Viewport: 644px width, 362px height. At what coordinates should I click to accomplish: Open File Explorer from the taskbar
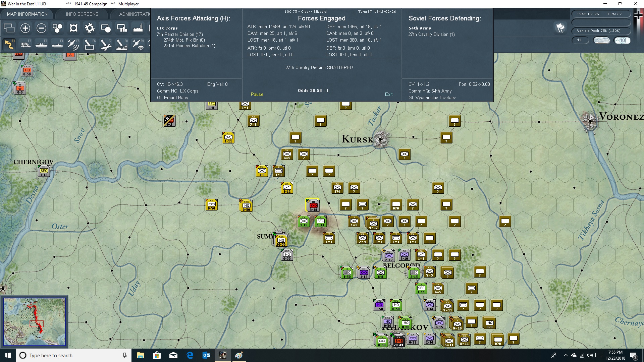[140, 355]
